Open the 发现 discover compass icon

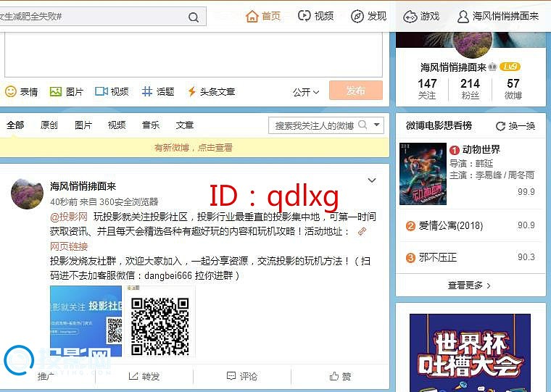357,16
